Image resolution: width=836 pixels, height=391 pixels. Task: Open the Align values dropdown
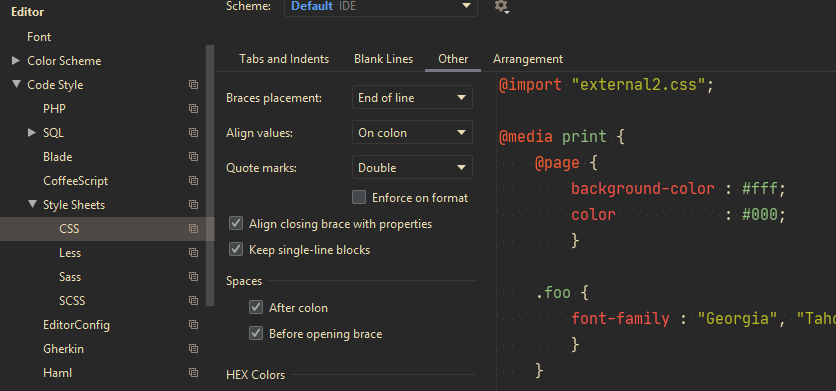point(412,132)
